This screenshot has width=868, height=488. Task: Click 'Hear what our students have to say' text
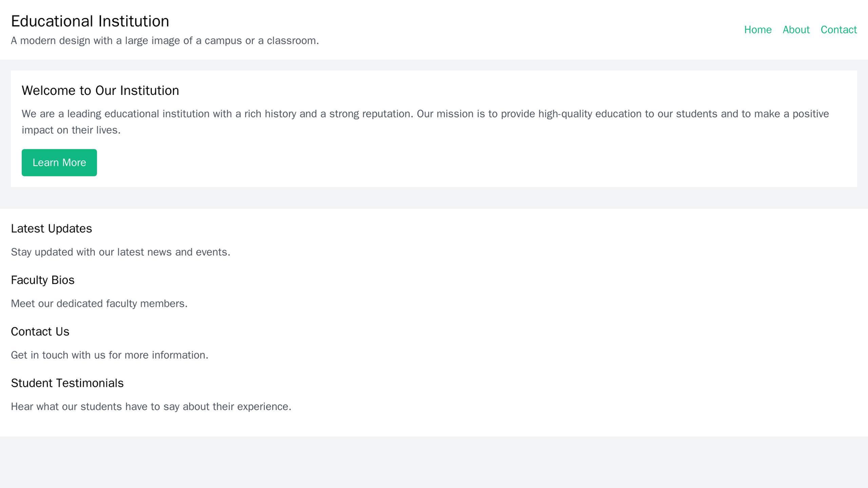click(x=151, y=407)
